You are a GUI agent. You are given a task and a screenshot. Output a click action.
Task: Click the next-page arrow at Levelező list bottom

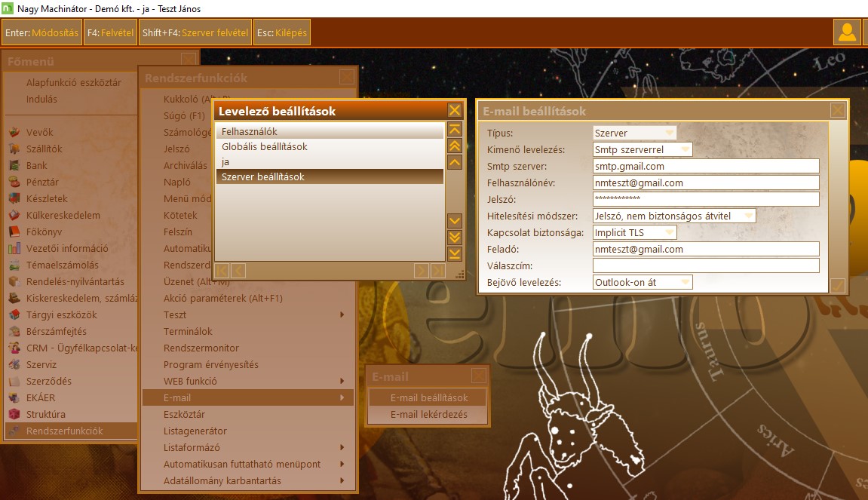point(422,271)
